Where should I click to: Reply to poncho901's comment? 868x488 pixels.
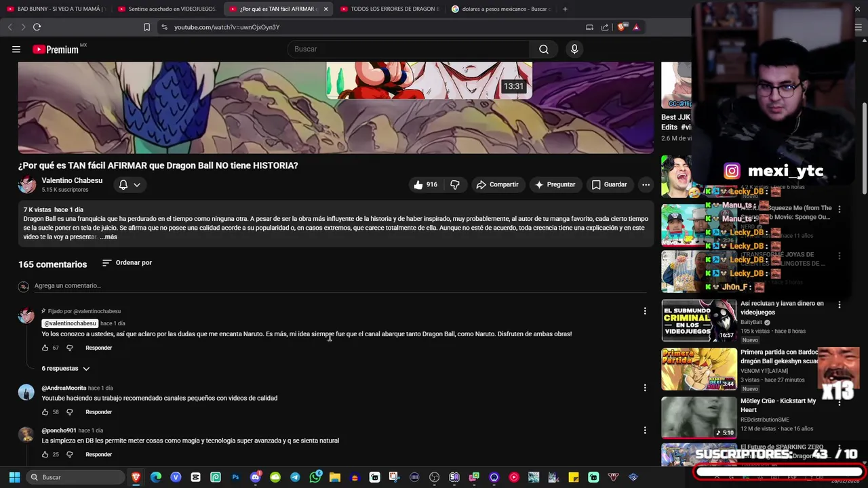(x=98, y=454)
